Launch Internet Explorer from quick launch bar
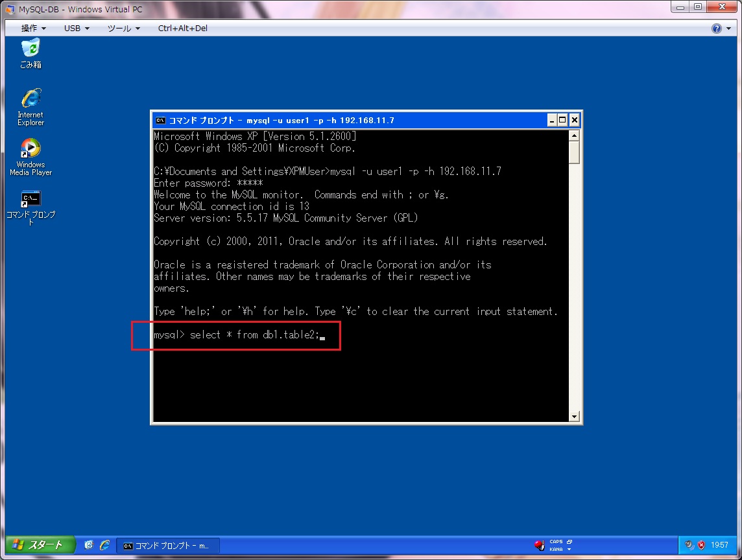The width and height of the screenshot is (742, 560). (104, 545)
